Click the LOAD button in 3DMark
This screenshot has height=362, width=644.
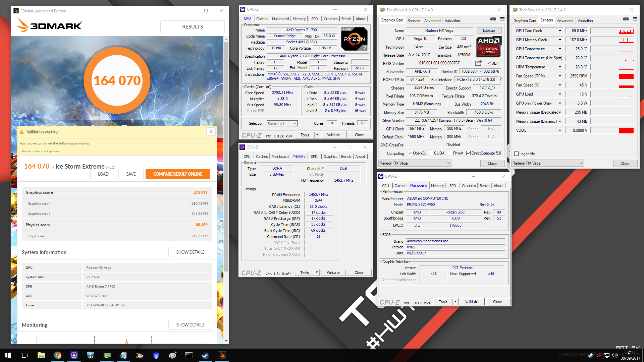point(103,174)
